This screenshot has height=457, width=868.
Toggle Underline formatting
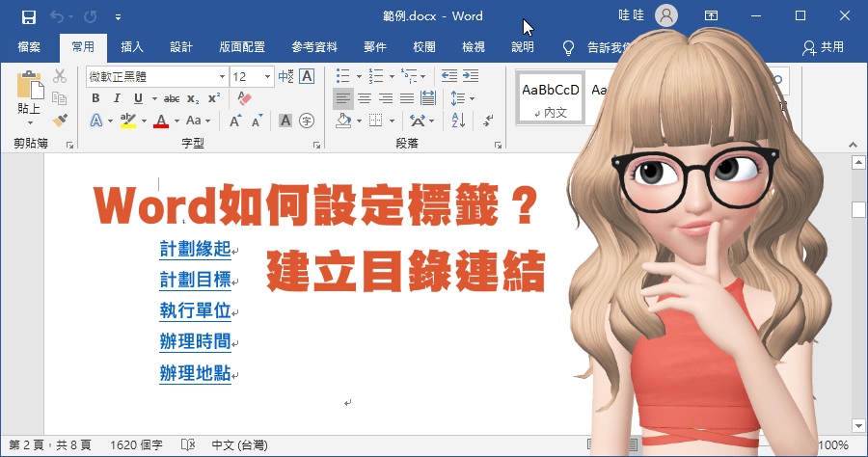point(138,98)
